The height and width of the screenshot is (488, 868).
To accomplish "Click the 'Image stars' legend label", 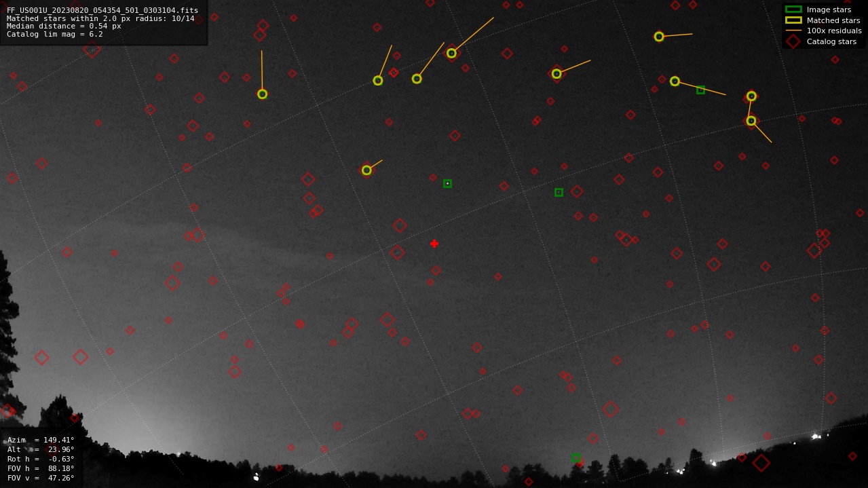I will tap(829, 10).
